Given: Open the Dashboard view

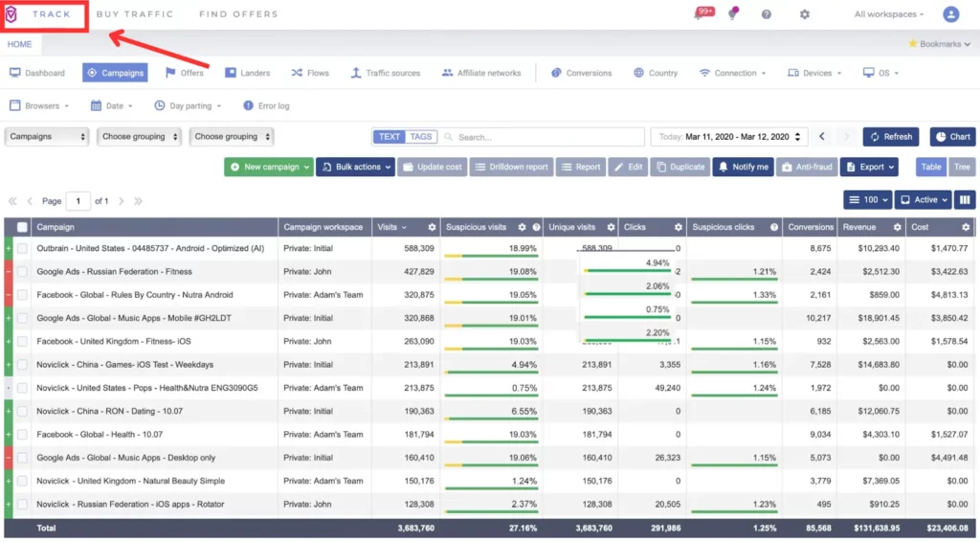Looking at the screenshot, I should 37,73.
